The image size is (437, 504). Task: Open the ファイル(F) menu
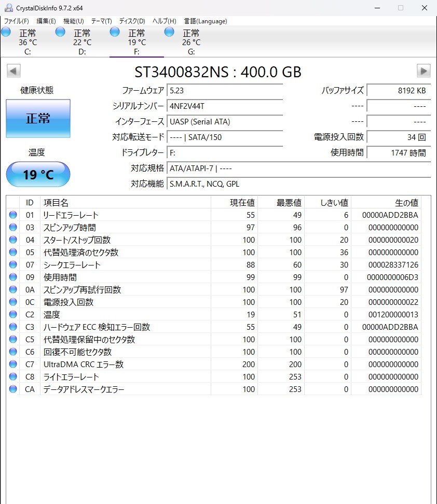[17, 21]
